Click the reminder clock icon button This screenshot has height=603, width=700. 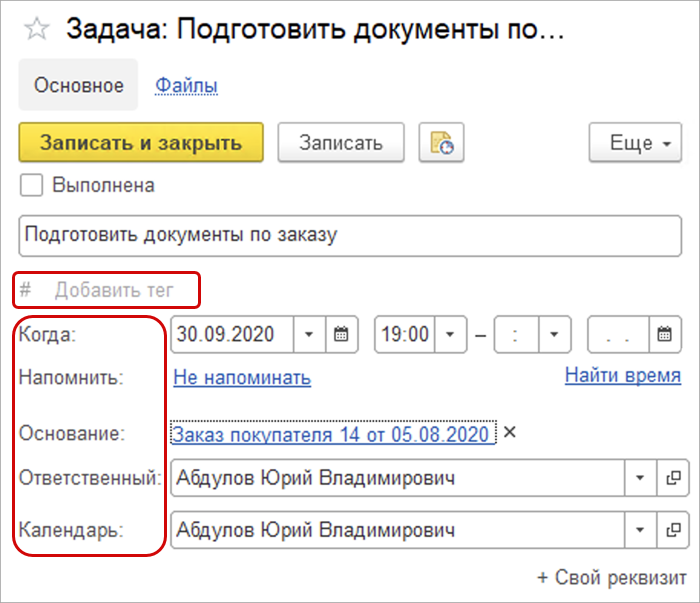(x=441, y=142)
